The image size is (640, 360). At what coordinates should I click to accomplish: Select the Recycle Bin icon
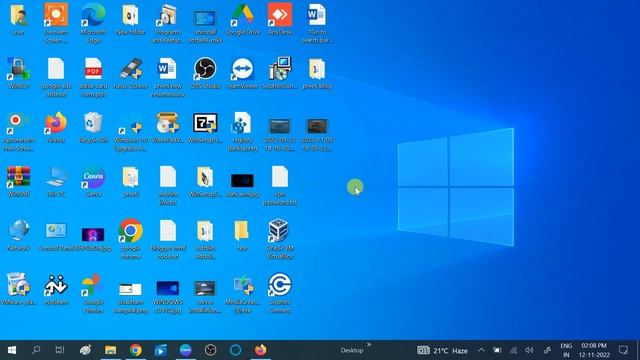pyautogui.click(x=93, y=127)
